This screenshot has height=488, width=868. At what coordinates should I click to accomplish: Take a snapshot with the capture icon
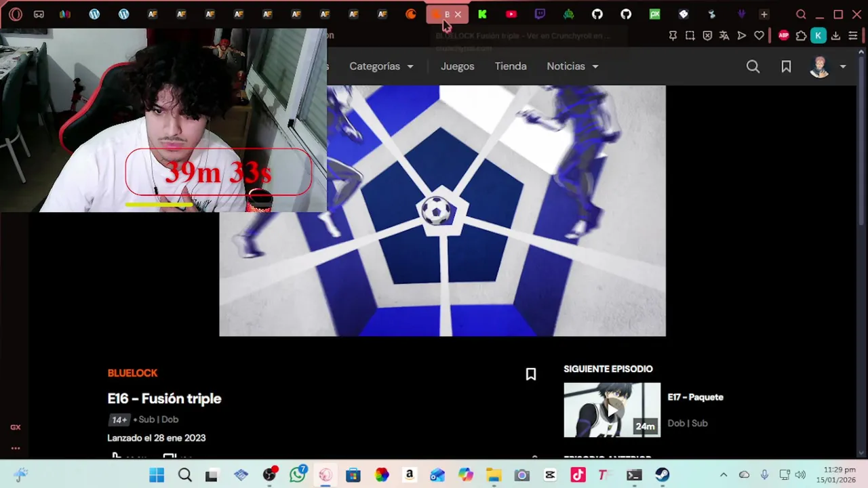(690, 36)
